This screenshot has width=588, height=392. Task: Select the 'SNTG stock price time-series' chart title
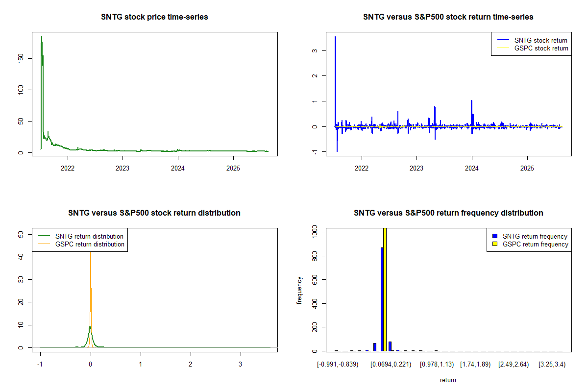pyautogui.click(x=154, y=17)
